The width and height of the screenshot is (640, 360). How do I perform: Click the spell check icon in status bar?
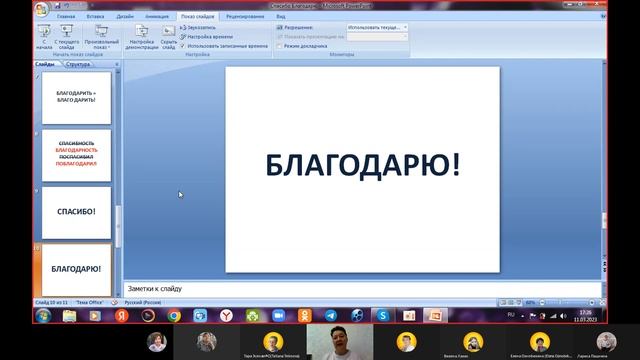point(114,302)
